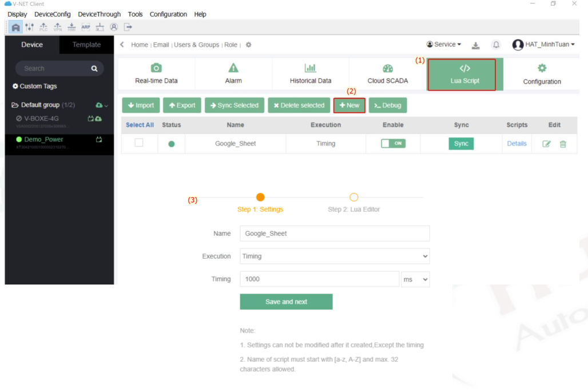Open the Execution dropdown set to Timing
This screenshot has height=391, width=588.
334,256
